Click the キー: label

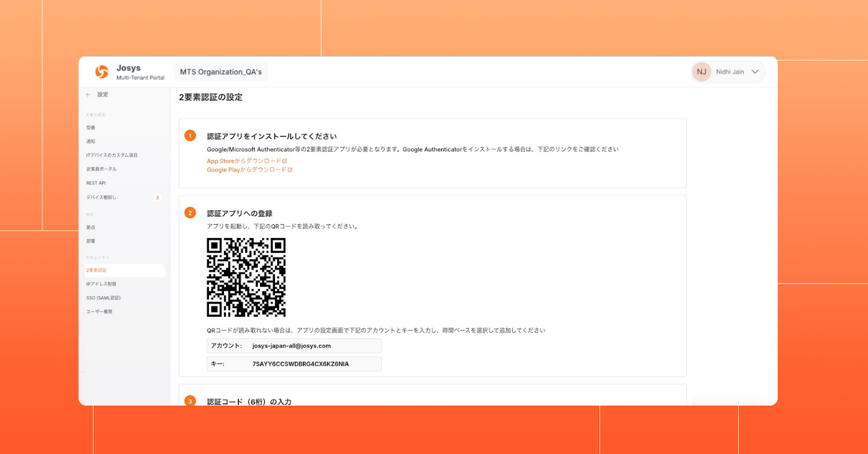218,364
